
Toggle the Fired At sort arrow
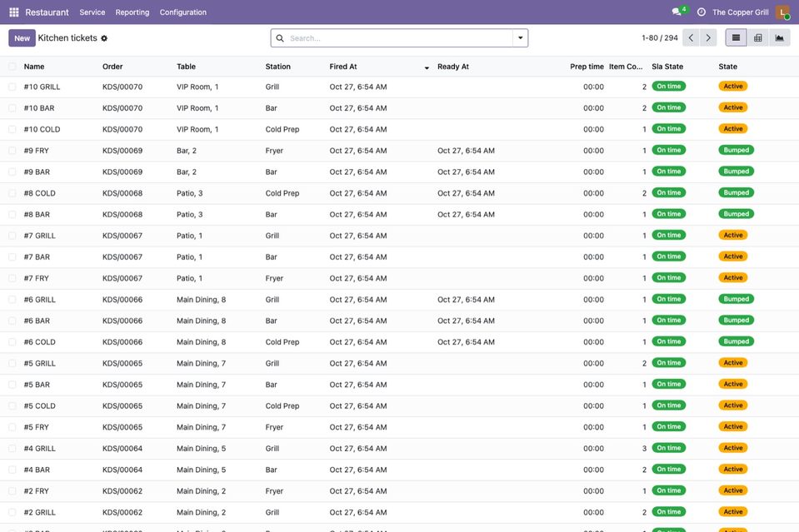pyautogui.click(x=427, y=67)
